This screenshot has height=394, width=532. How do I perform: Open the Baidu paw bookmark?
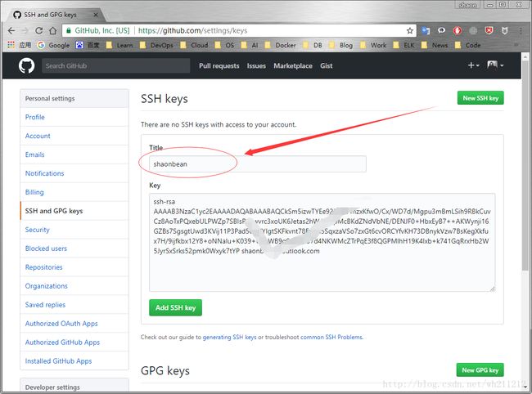click(x=88, y=45)
